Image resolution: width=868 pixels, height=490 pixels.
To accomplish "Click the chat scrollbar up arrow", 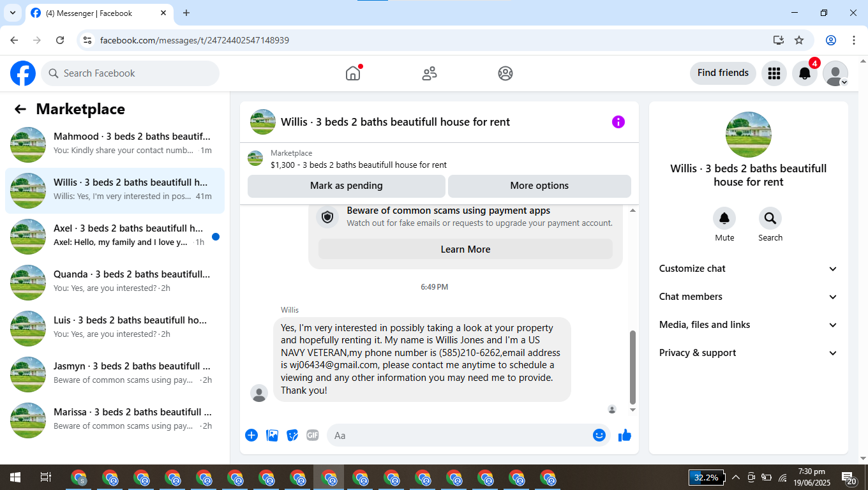I will click(x=633, y=210).
